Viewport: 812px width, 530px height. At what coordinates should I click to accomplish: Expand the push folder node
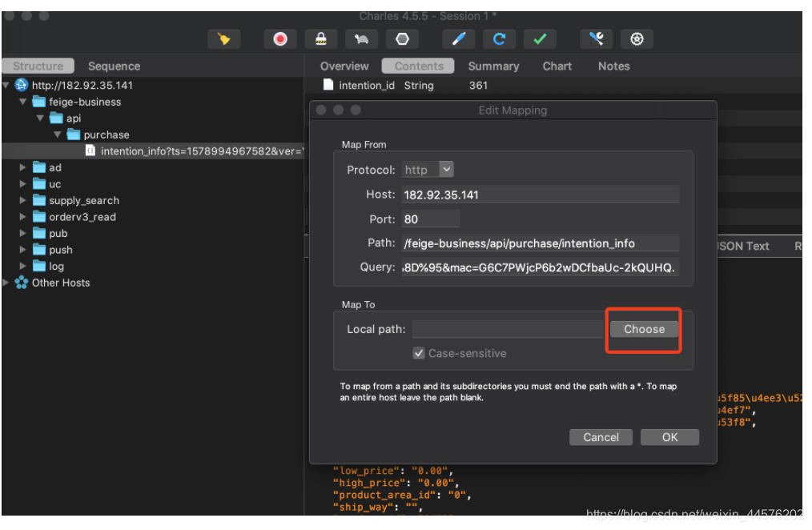tap(22, 250)
